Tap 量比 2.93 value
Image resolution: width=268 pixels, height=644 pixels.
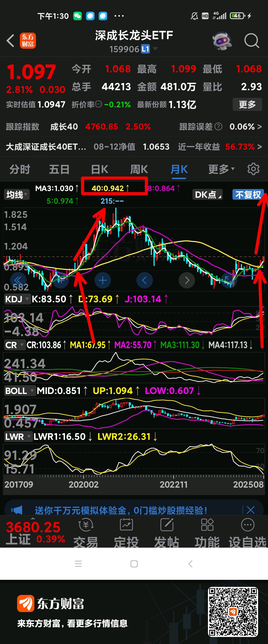(x=251, y=87)
